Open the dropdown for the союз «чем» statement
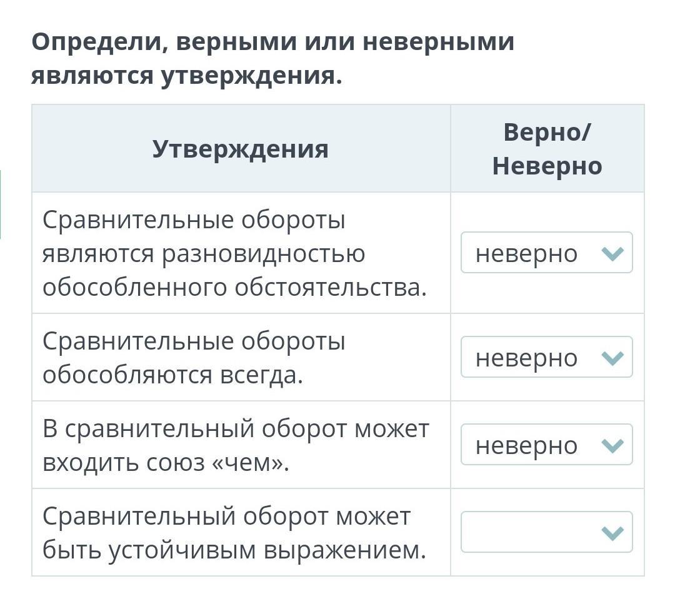Viewport: 675px width, 616px height. (x=546, y=445)
